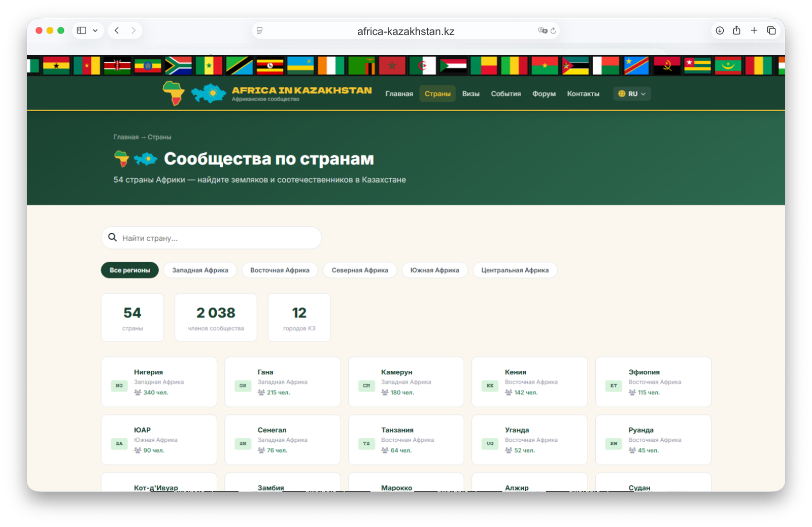Click the Kazakhstan map logo in header
Screen dimensions: 812x527
(209, 93)
